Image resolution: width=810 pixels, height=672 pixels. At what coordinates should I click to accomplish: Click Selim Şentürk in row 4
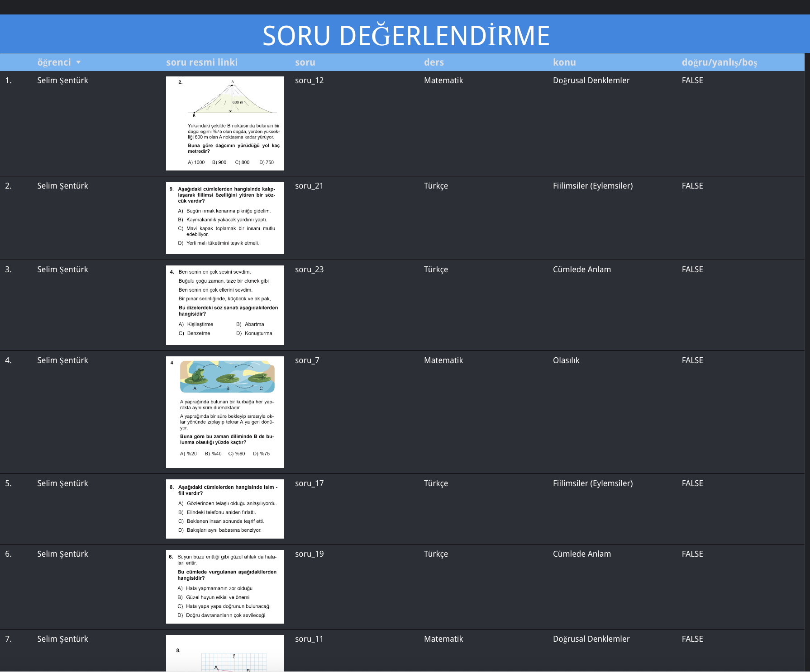tap(62, 360)
